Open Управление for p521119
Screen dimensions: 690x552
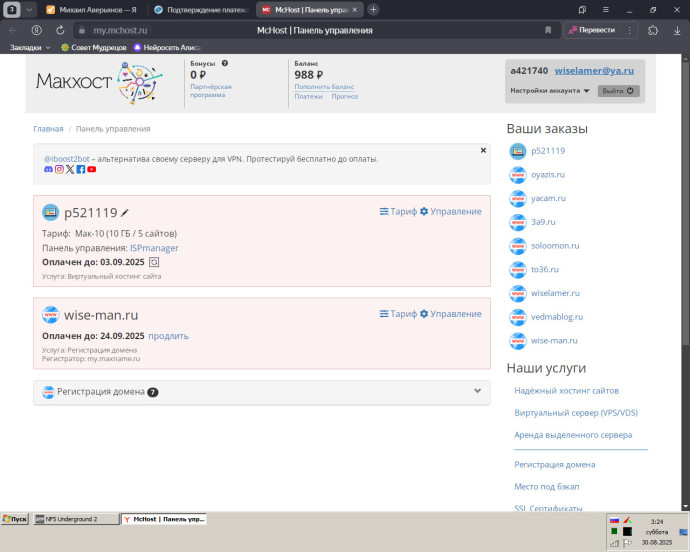pos(451,212)
